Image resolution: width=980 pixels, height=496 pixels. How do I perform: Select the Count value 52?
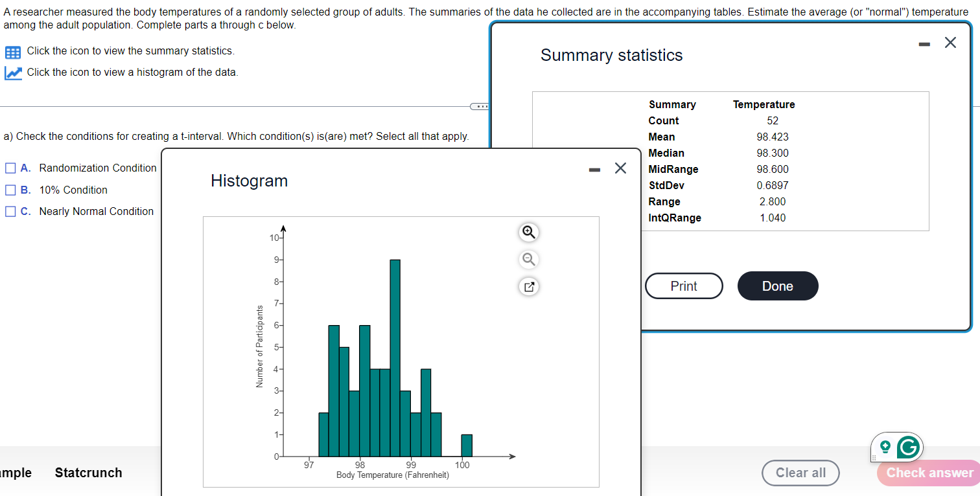point(773,120)
